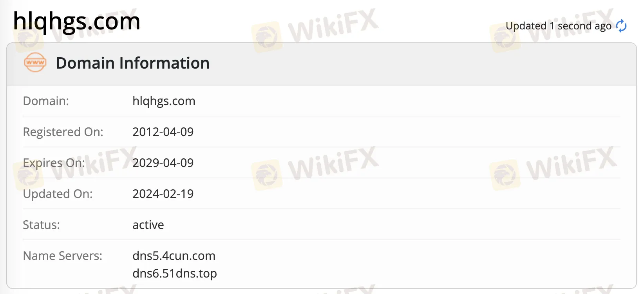Click the active status value

click(148, 225)
